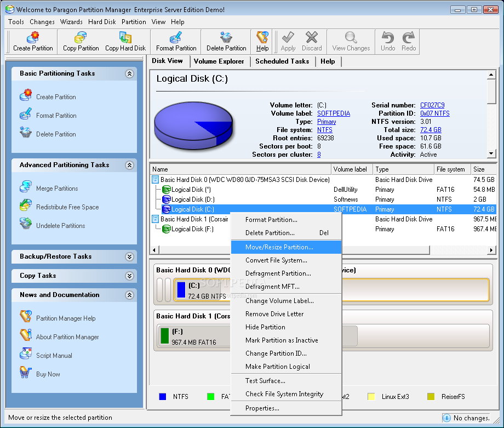Choose Hide Partition from context menu
The image size is (504, 428).
click(286, 327)
